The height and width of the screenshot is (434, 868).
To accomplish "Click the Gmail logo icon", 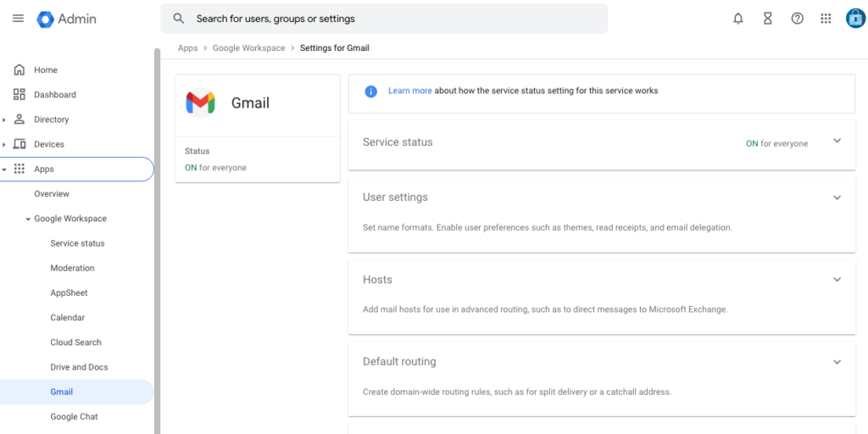I will click(200, 103).
